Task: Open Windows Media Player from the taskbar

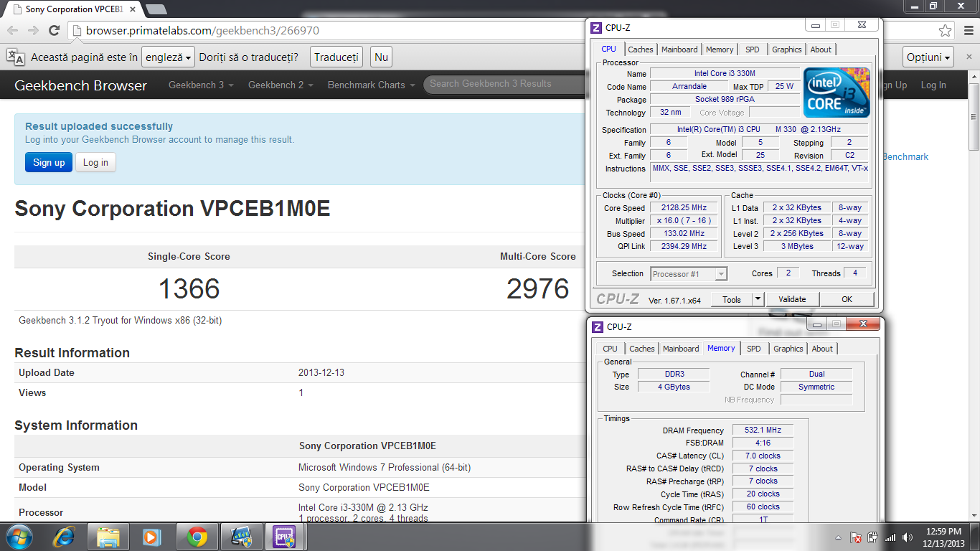Action: tap(151, 536)
